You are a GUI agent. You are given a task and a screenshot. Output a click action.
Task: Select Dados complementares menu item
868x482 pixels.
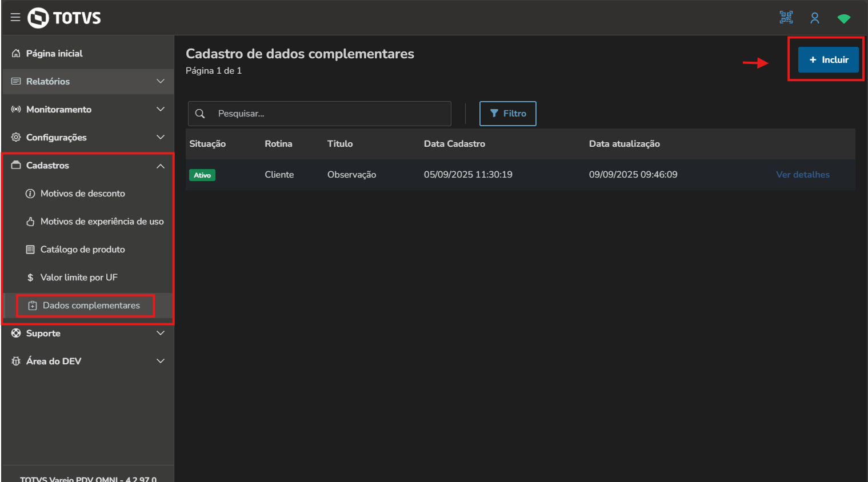tap(91, 306)
